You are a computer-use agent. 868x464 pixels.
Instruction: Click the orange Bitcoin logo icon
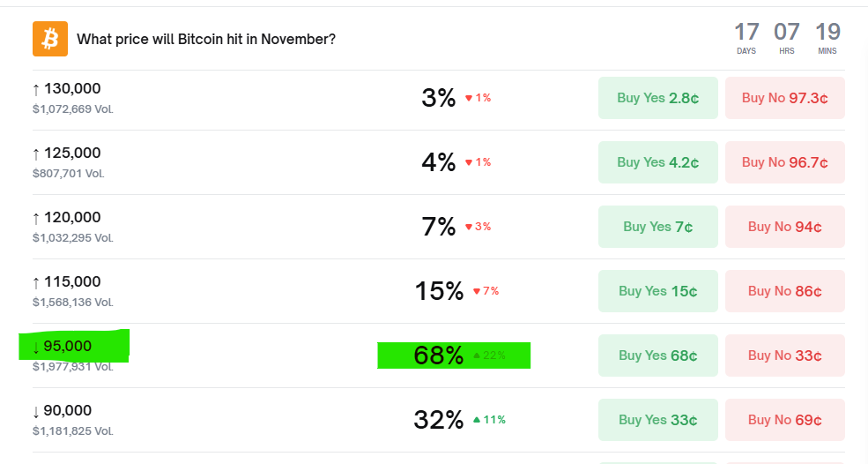pyautogui.click(x=50, y=39)
